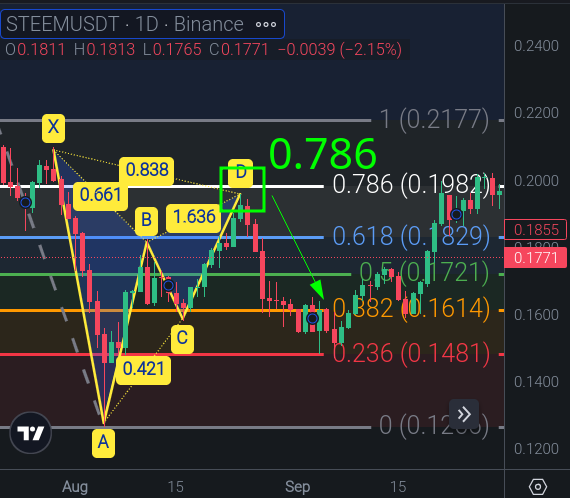Select the 0.618 (0.1829) Fibonacci level label
570x498 pixels.
pyautogui.click(x=411, y=236)
